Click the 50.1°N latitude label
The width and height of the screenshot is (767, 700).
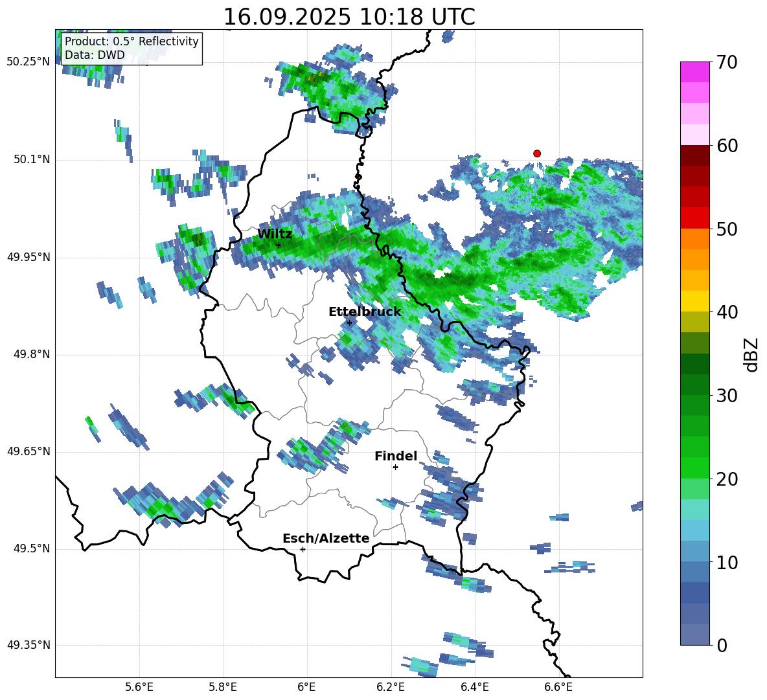click(x=32, y=160)
